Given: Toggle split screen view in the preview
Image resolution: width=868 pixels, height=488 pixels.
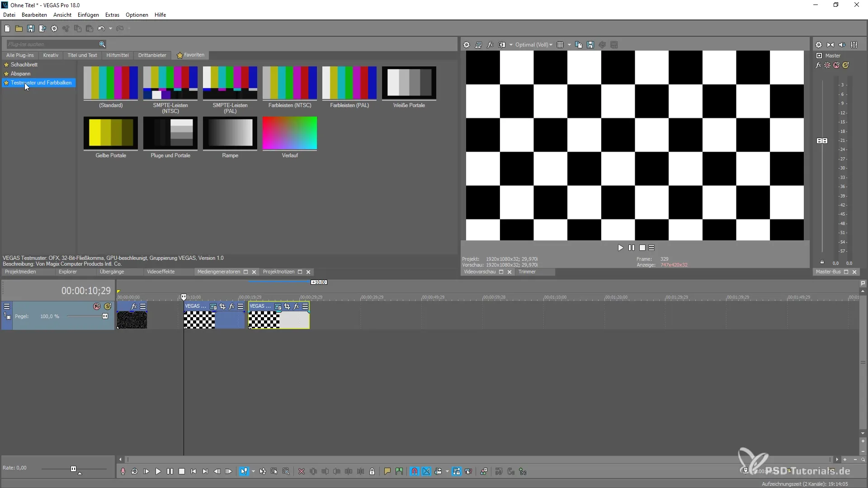Looking at the screenshot, I should (x=502, y=45).
